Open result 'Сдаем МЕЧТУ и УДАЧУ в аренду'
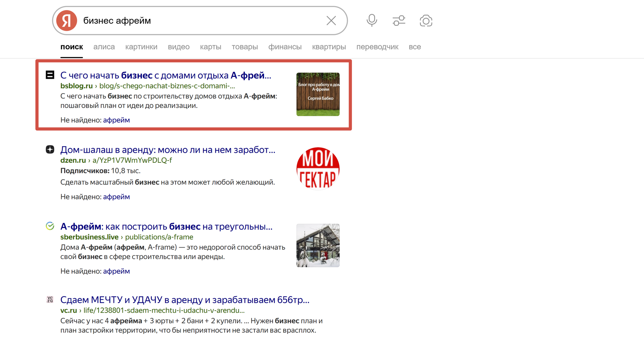This screenshot has height=346, width=644. [x=185, y=300]
